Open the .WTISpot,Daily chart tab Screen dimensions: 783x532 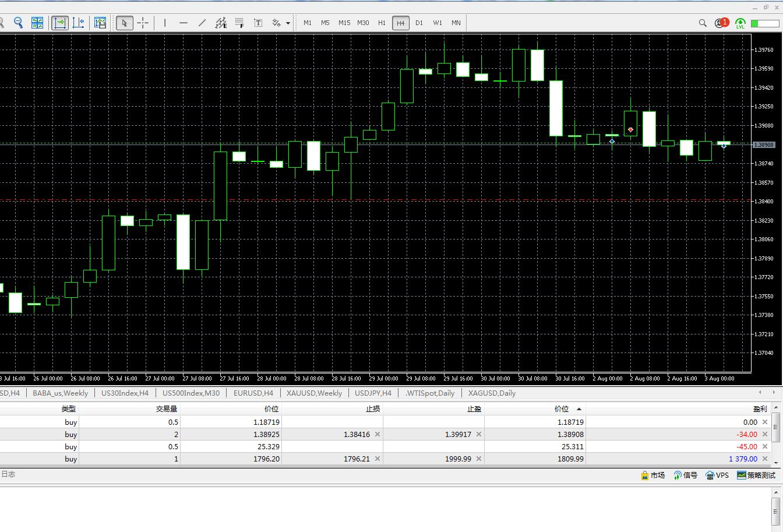click(430, 393)
